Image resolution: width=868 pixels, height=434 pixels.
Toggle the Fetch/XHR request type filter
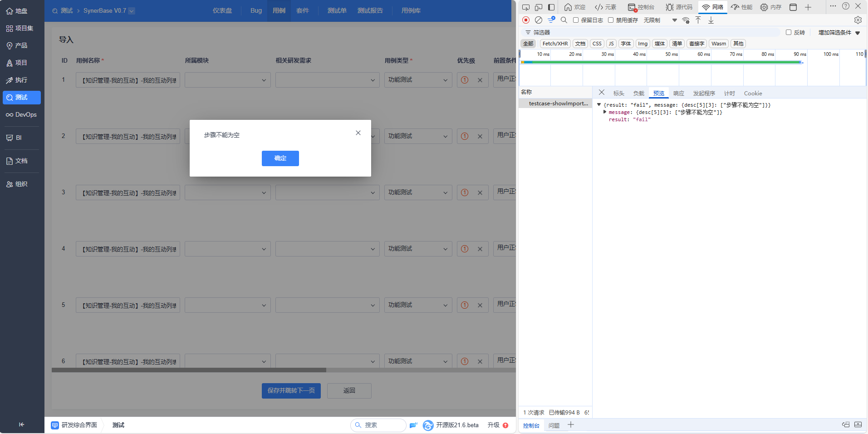pos(555,44)
